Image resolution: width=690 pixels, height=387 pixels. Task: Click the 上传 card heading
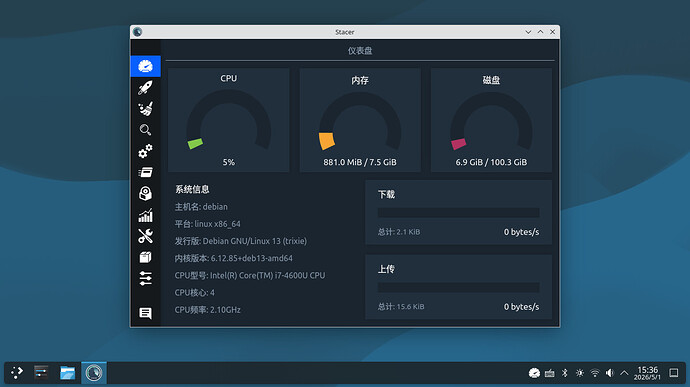pyautogui.click(x=386, y=269)
